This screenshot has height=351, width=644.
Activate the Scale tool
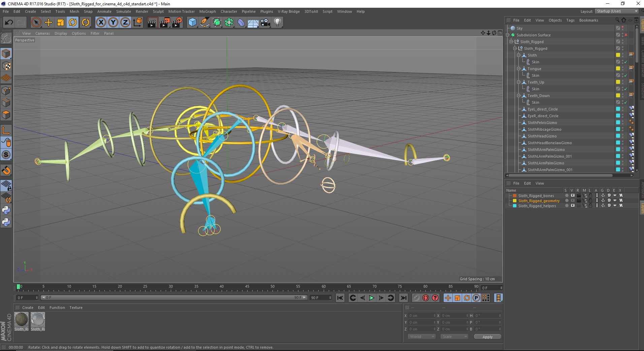[61, 23]
